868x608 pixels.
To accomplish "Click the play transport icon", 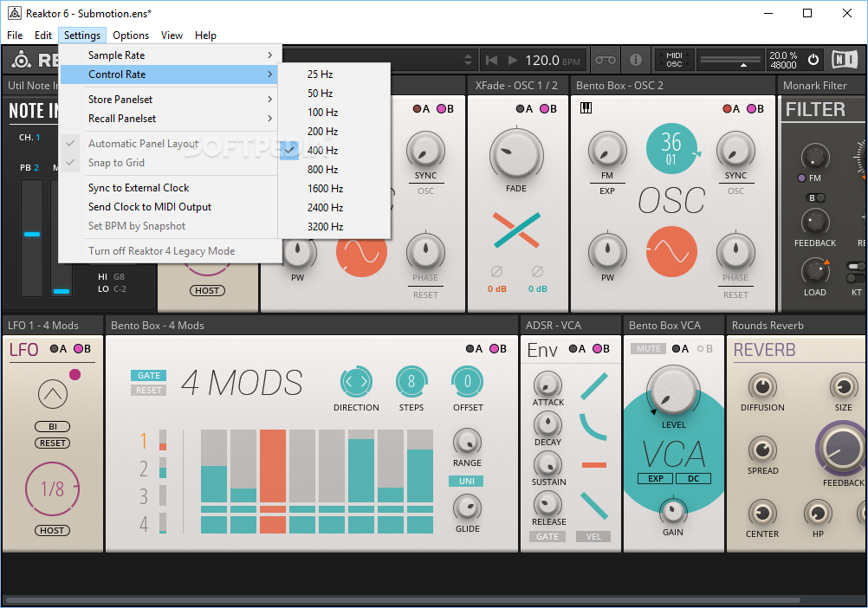I will 513,60.
